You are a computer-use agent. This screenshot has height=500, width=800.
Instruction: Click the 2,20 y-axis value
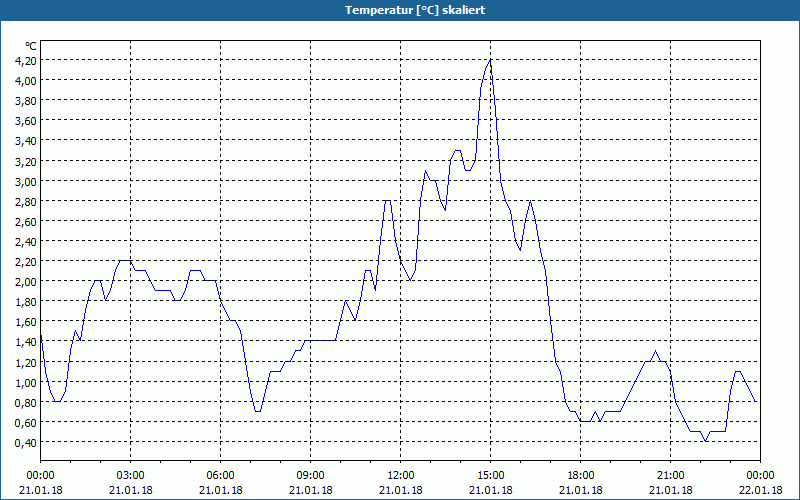click(26, 262)
